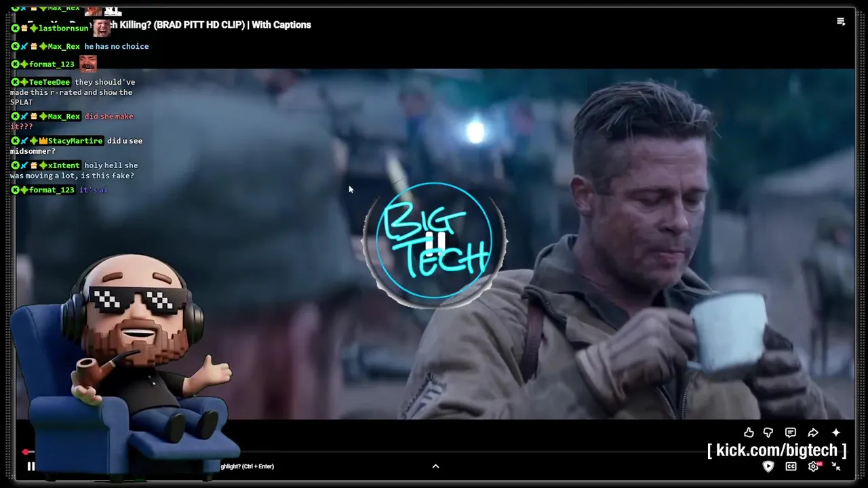Click the shield play extension icon
The width and height of the screenshot is (868, 488).
(x=768, y=466)
